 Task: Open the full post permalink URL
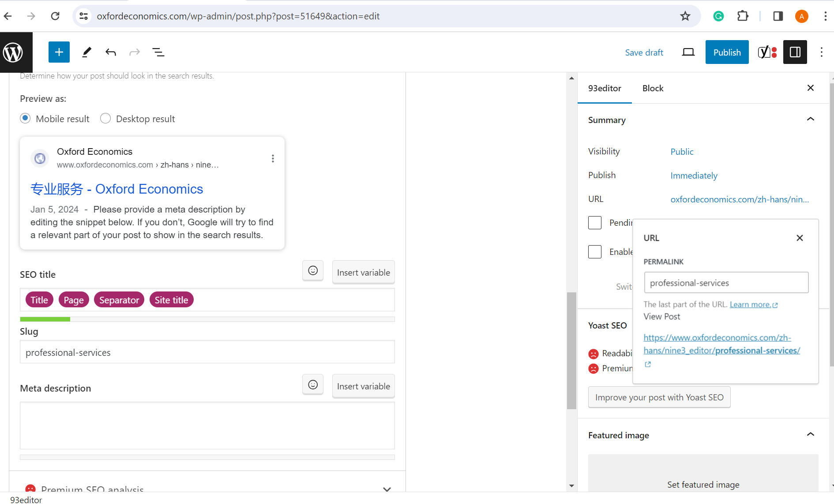tap(721, 344)
